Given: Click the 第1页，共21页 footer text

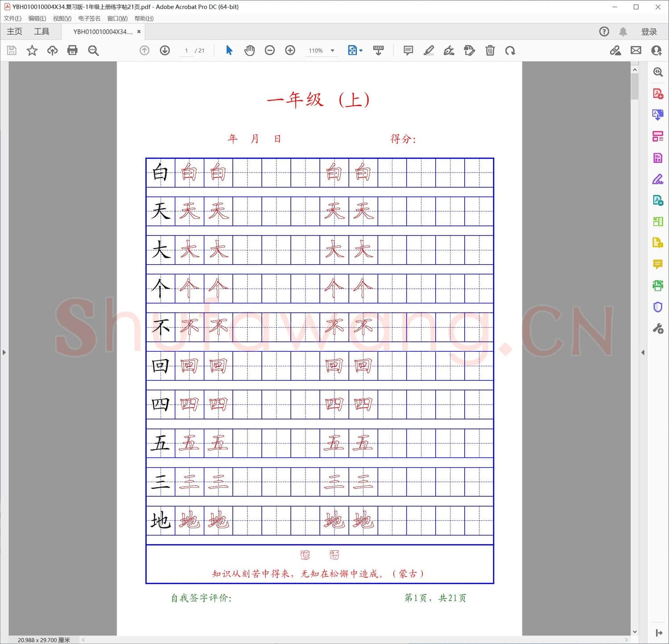Looking at the screenshot, I should [x=435, y=598].
